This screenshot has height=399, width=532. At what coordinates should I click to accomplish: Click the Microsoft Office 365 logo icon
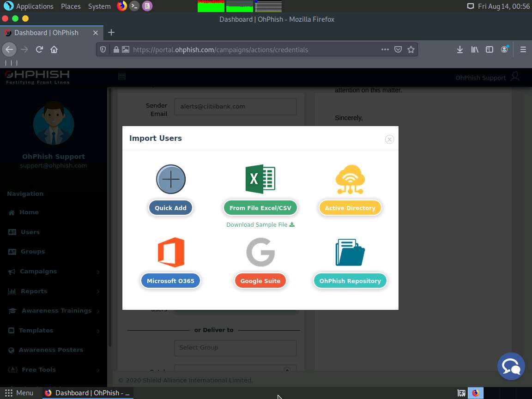pyautogui.click(x=171, y=252)
